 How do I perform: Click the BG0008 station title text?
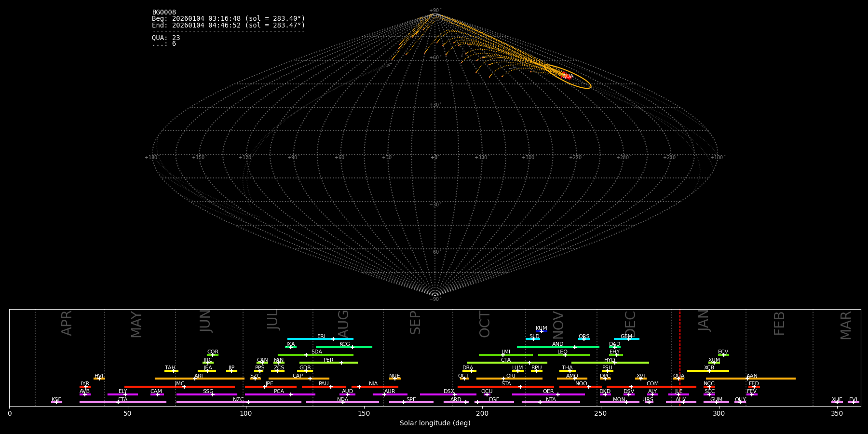coord(164,12)
